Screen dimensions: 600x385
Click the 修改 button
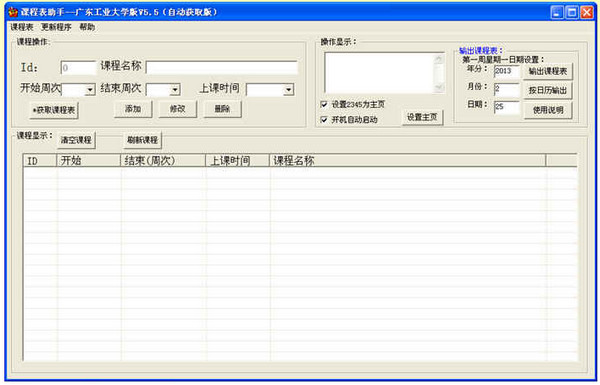(x=178, y=109)
